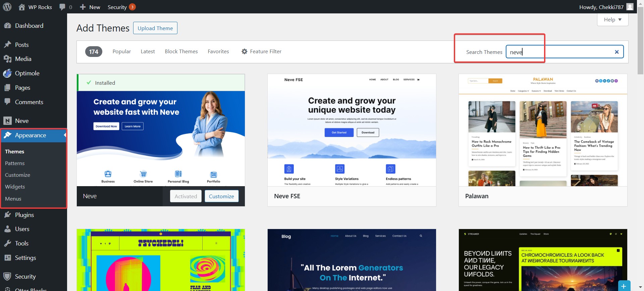Viewport: 644px width, 291px height.
Task: Click Customize on the Neve theme
Action: (x=221, y=196)
